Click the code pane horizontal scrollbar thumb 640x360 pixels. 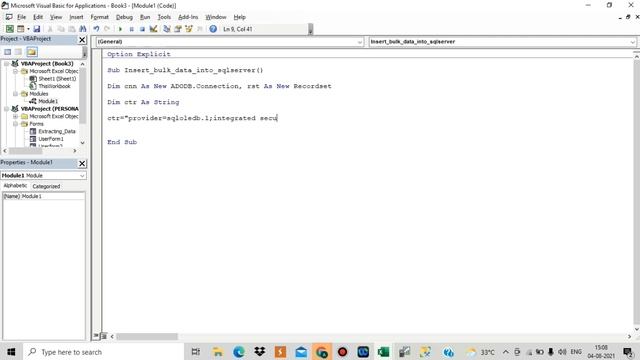coord(147,337)
